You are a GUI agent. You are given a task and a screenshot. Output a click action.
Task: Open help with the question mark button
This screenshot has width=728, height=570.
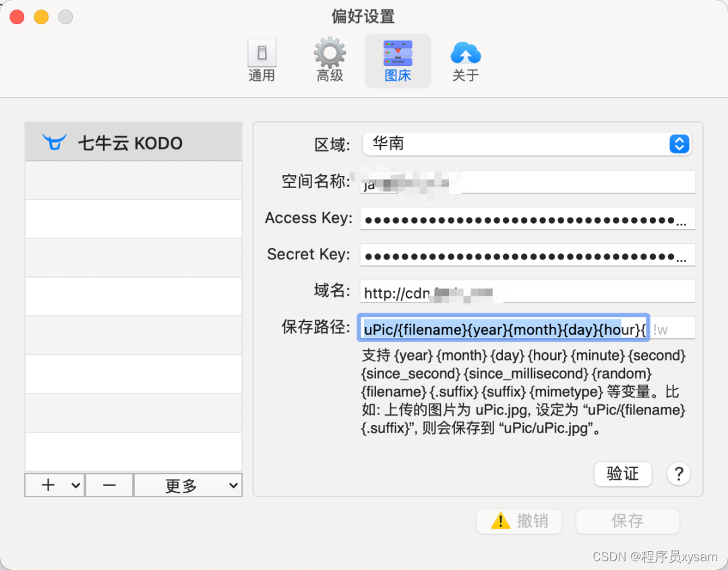678,474
